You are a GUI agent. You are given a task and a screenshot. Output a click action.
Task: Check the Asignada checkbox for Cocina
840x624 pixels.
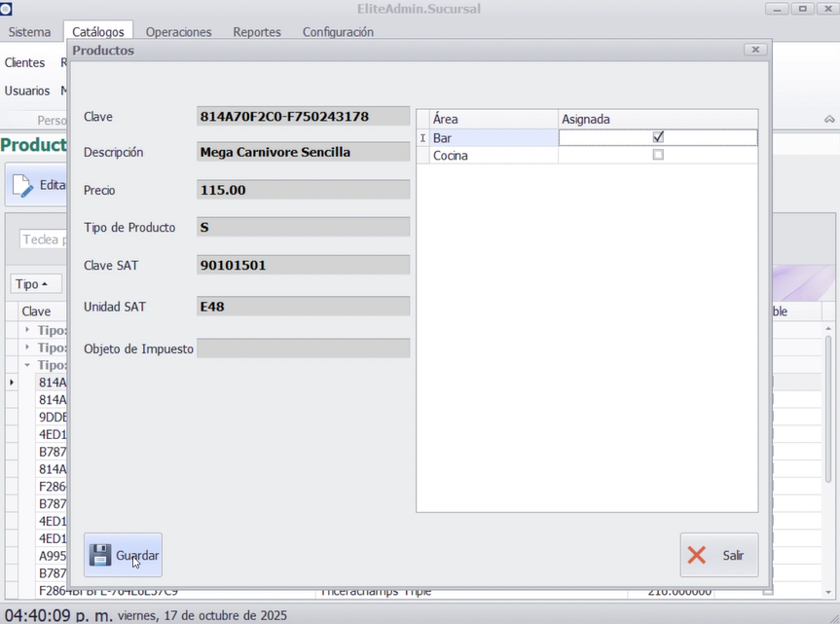pos(658,155)
